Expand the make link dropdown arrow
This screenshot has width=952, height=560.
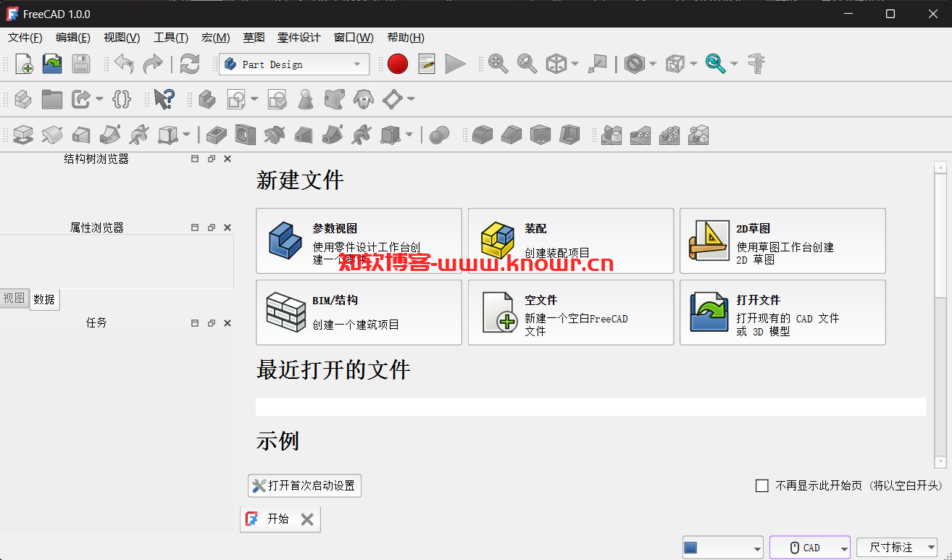tap(99, 99)
